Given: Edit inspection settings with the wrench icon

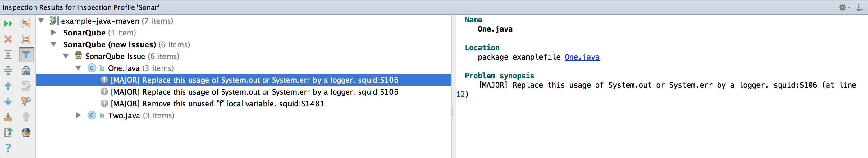Looking at the screenshot, I should point(26,101).
